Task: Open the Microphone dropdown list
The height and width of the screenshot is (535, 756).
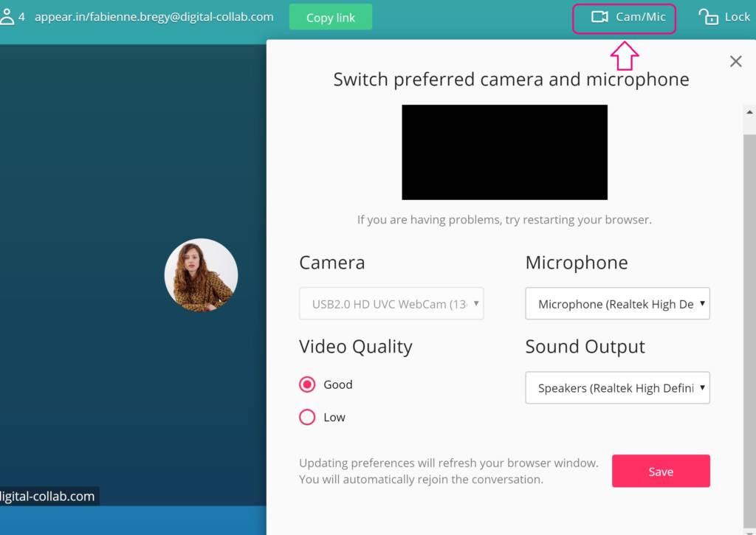Action: click(617, 303)
